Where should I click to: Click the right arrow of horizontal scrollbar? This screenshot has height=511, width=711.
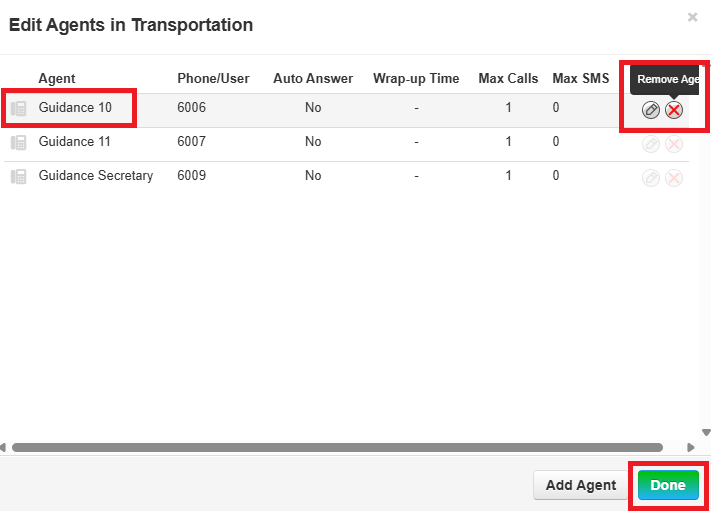coord(691,447)
